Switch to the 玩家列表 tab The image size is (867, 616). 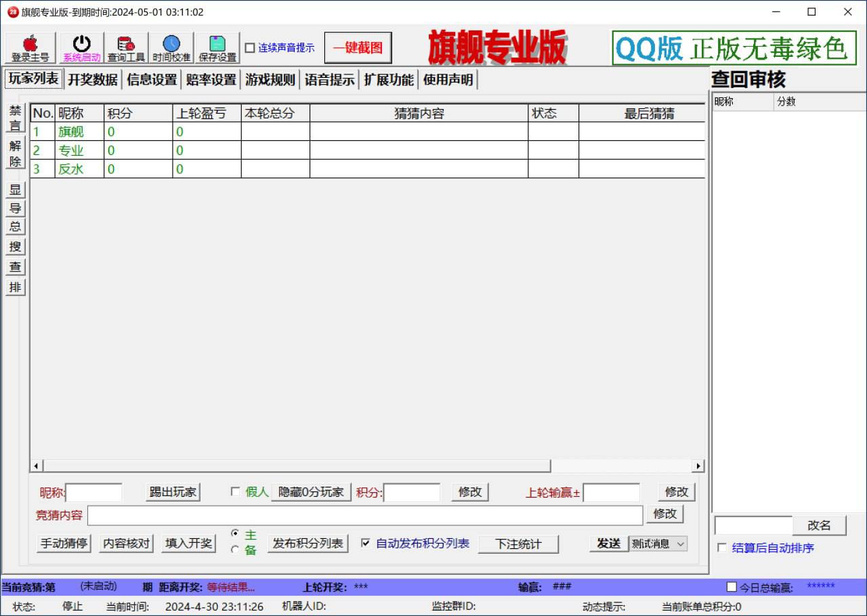coord(34,79)
